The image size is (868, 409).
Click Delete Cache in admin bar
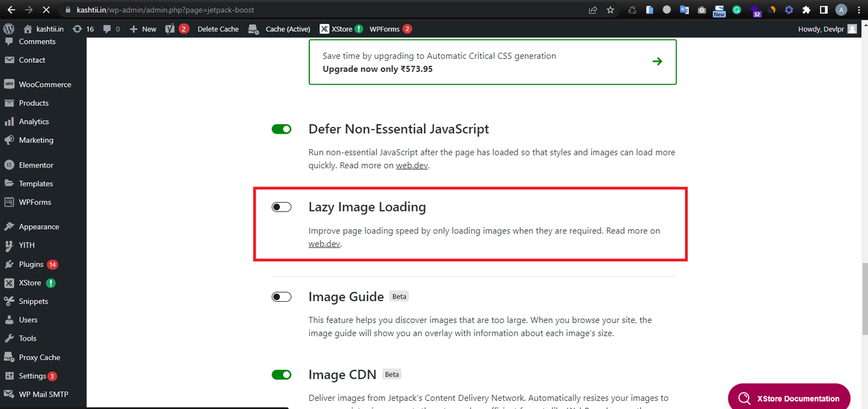218,28
